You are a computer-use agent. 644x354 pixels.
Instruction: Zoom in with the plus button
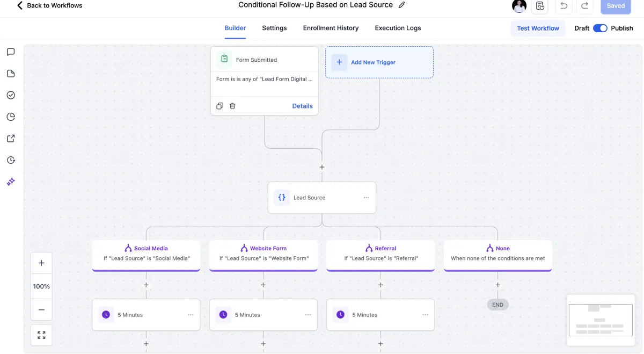point(41,263)
